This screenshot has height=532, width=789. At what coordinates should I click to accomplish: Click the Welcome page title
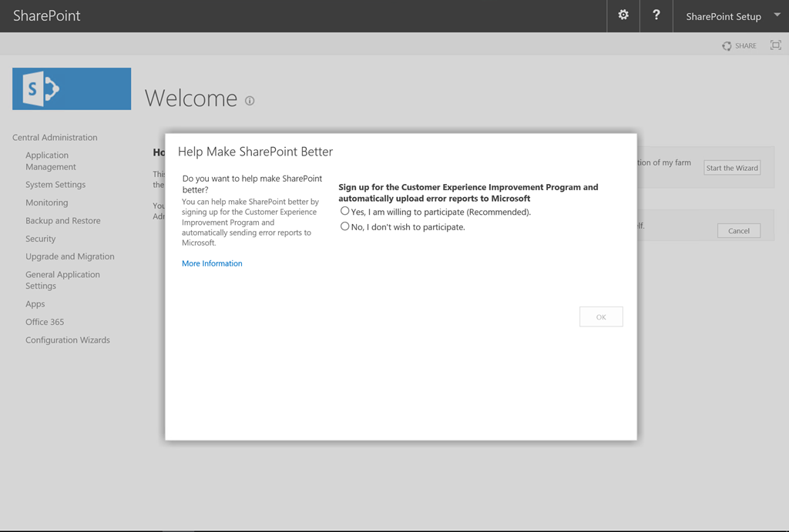[x=191, y=98]
